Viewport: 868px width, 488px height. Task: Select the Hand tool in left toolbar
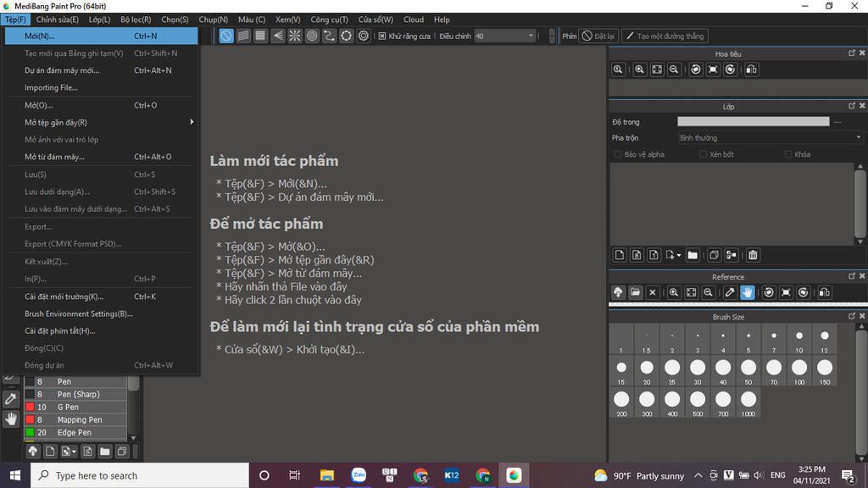point(10,419)
